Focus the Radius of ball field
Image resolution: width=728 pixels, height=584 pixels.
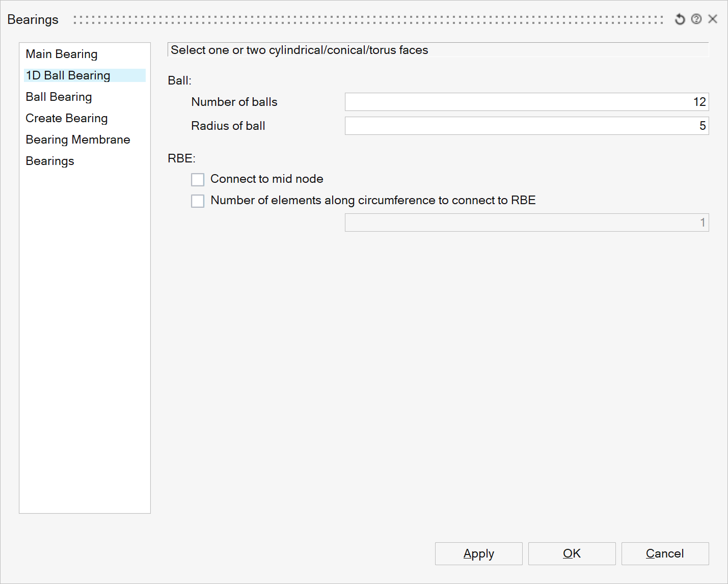tap(526, 126)
